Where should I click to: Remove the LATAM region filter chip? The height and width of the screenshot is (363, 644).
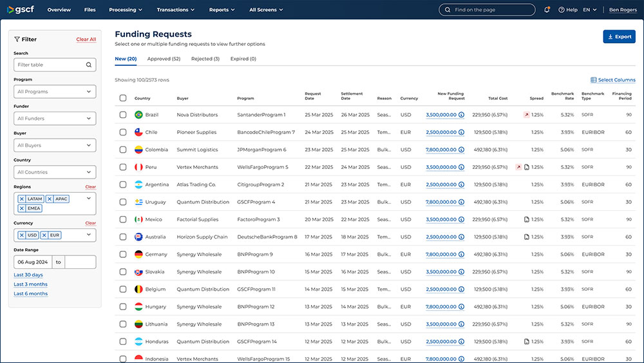pos(22,199)
